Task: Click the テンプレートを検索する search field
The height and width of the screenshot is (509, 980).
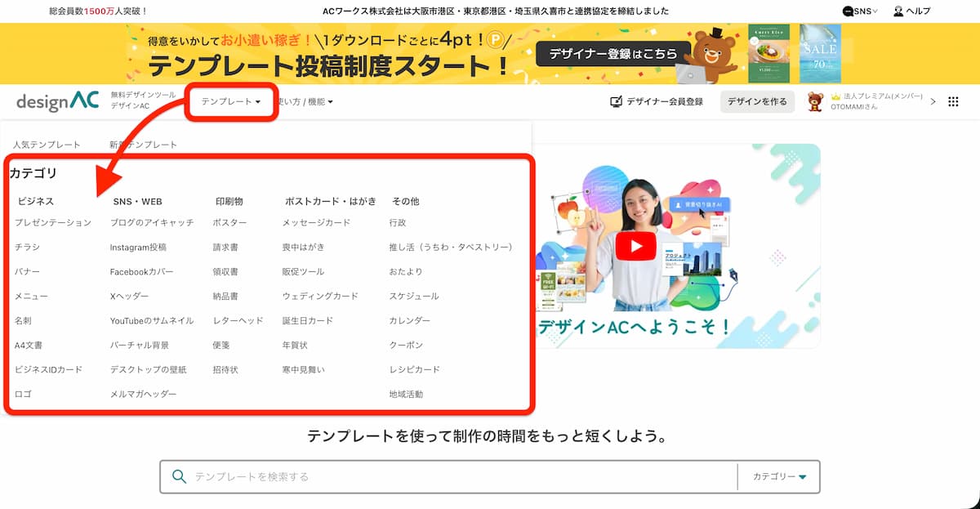Action: 457,476
